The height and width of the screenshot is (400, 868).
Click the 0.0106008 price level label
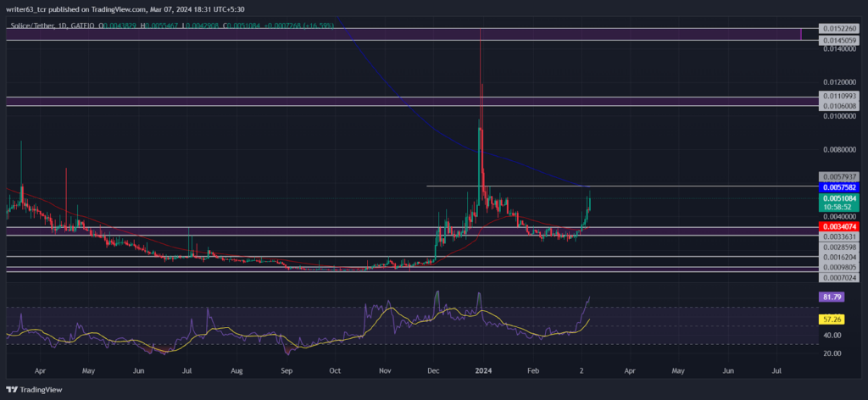point(839,106)
